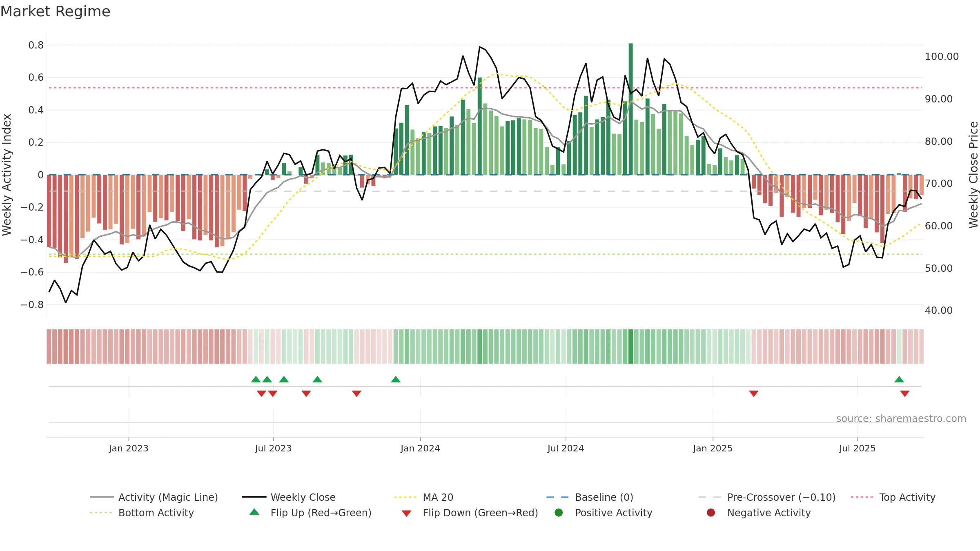Screen dimensions: 980x551
Task: Click the last Flip Down marker after Jul 2025
Action: [x=905, y=393]
